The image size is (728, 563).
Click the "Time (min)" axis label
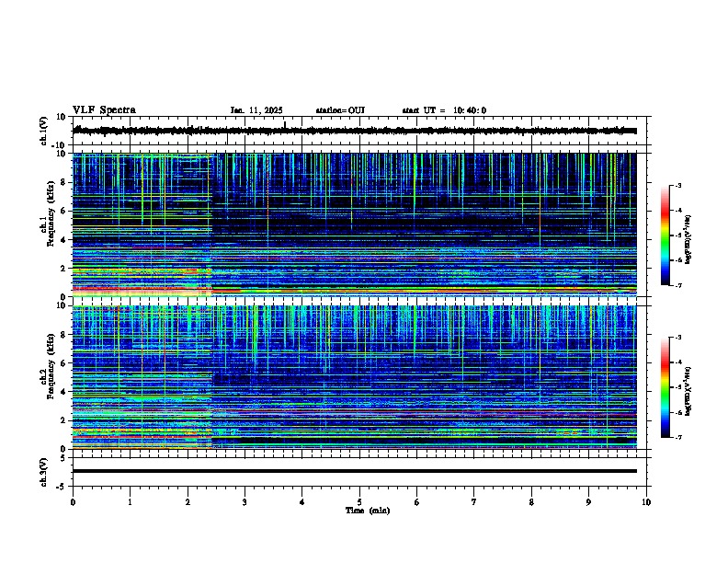click(x=368, y=511)
